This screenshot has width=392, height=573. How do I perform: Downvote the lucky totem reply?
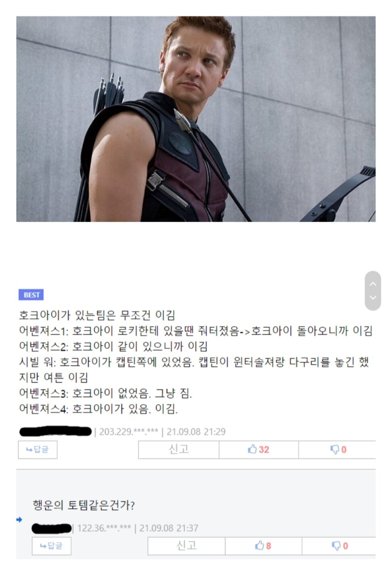pos(339,546)
